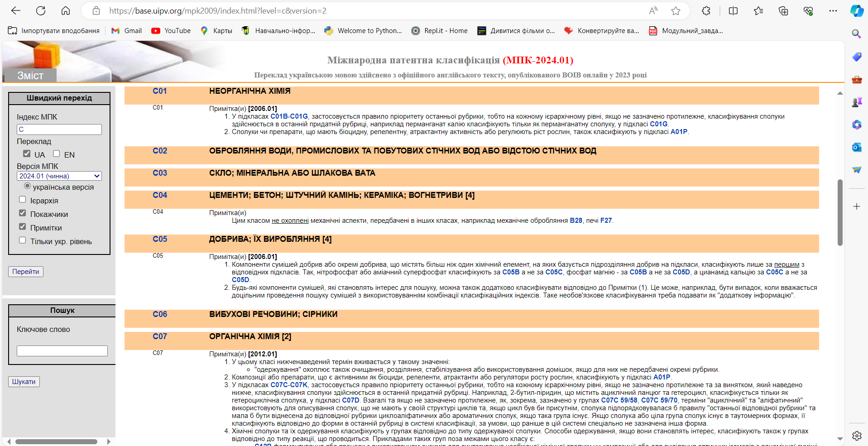Image resolution: width=868 pixels, height=446 pixels.
Task: Click the Перейти button
Action: point(26,272)
